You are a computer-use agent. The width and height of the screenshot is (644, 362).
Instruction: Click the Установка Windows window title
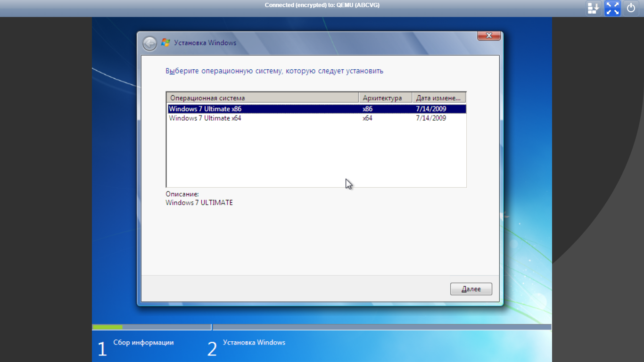click(205, 43)
